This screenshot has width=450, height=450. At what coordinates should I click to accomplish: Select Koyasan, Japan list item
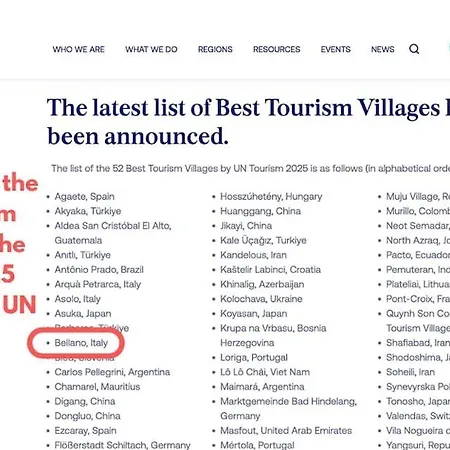pos(253,314)
